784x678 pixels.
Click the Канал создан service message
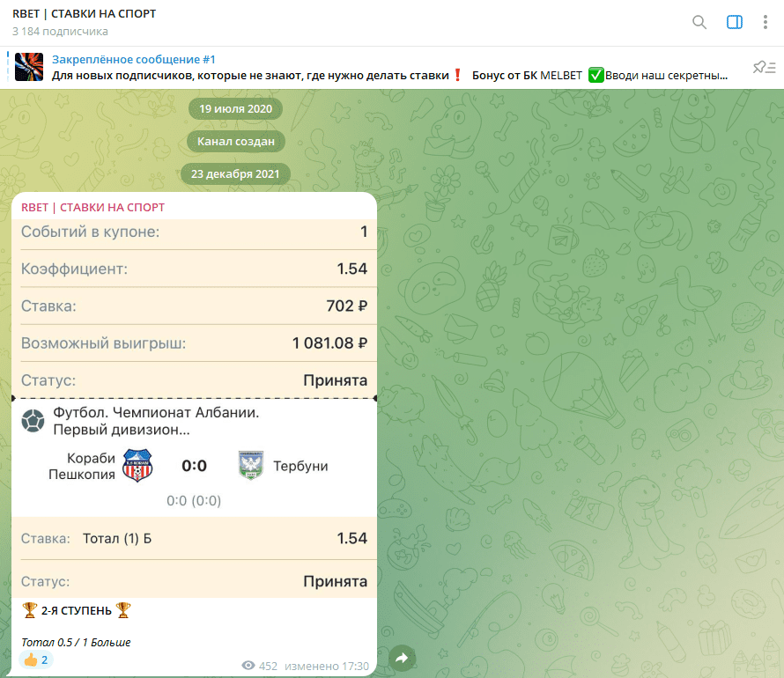(235, 142)
